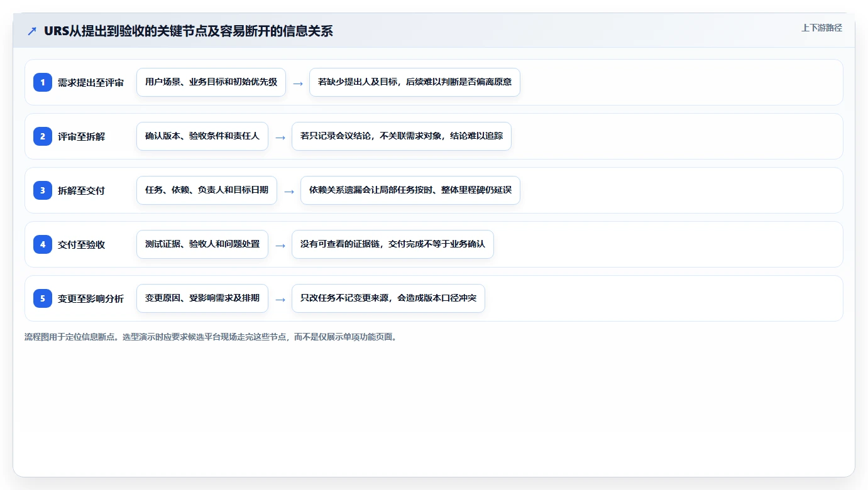Select step number 4 badge

click(43, 244)
